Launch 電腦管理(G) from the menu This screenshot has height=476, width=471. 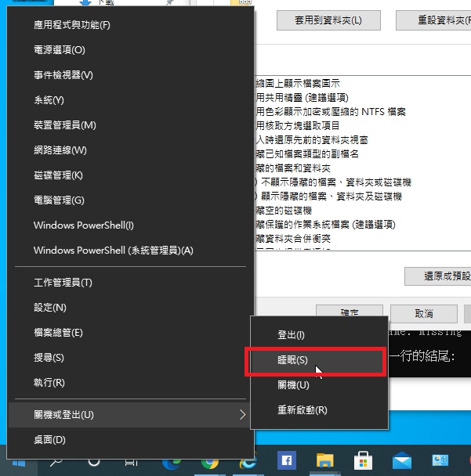[131, 200]
